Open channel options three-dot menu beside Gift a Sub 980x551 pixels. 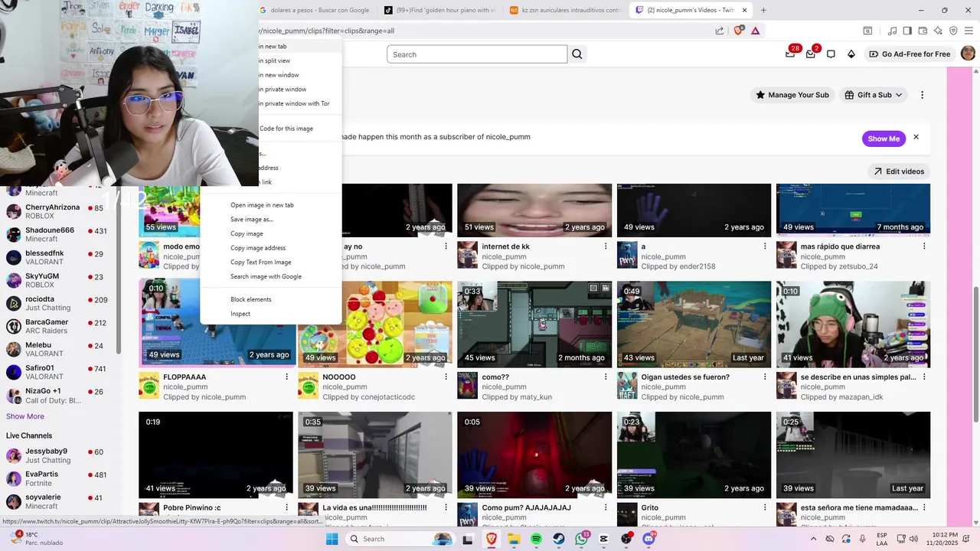[x=922, y=95]
